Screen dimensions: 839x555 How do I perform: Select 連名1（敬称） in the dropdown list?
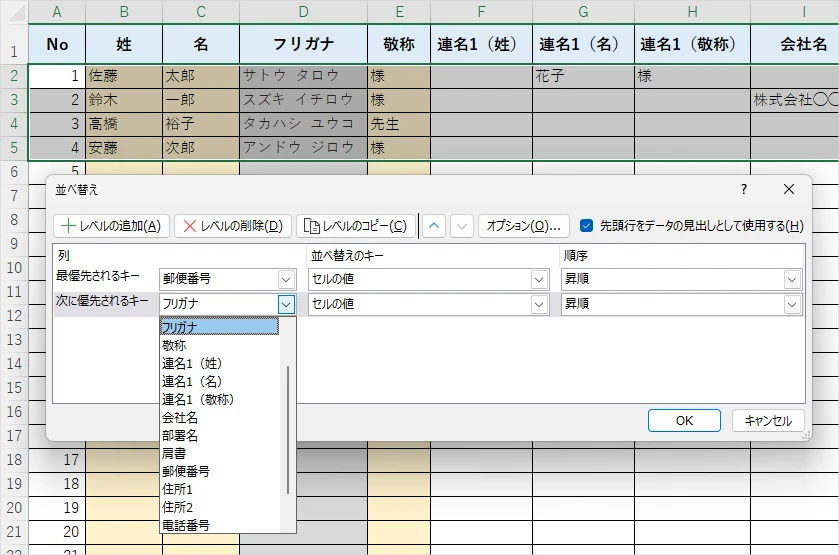(x=219, y=399)
